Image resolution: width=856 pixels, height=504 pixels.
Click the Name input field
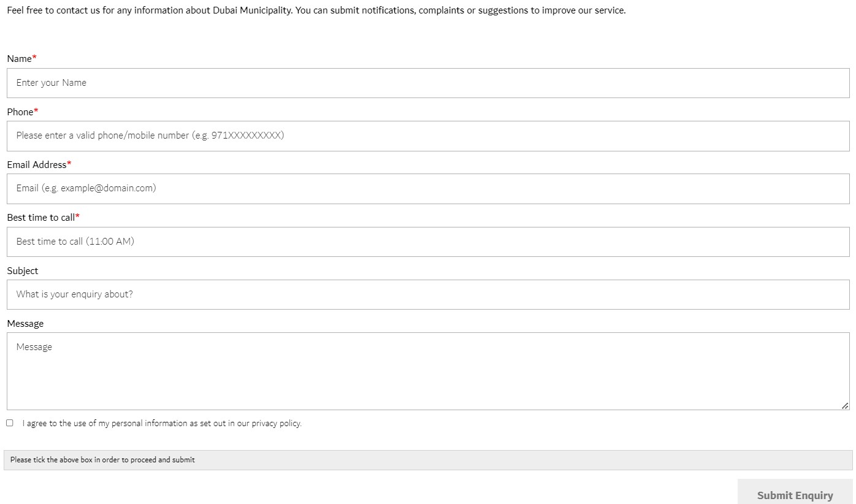[x=428, y=83]
